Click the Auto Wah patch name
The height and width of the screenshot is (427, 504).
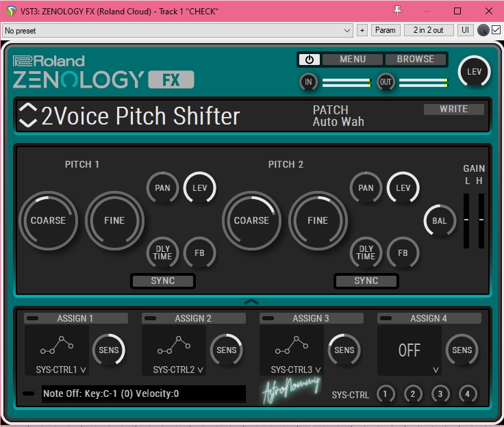pyautogui.click(x=338, y=122)
